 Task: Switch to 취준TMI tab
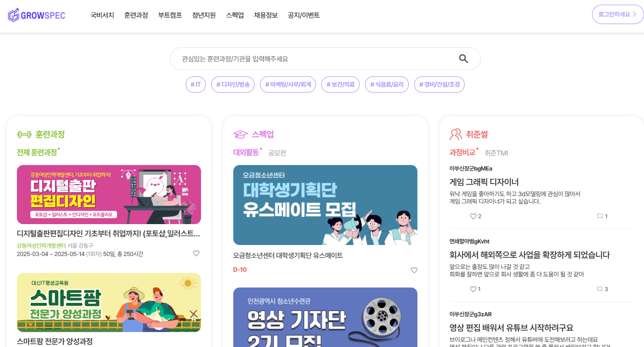pos(496,153)
